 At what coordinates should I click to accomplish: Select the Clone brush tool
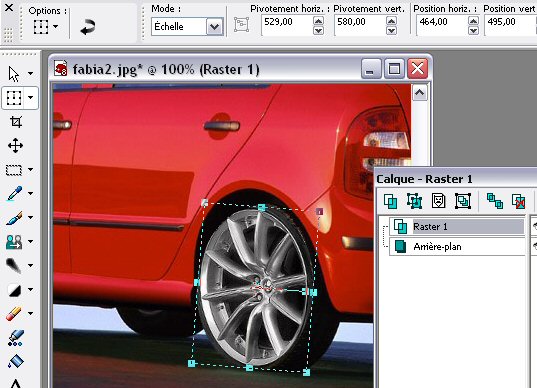click(x=14, y=241)
